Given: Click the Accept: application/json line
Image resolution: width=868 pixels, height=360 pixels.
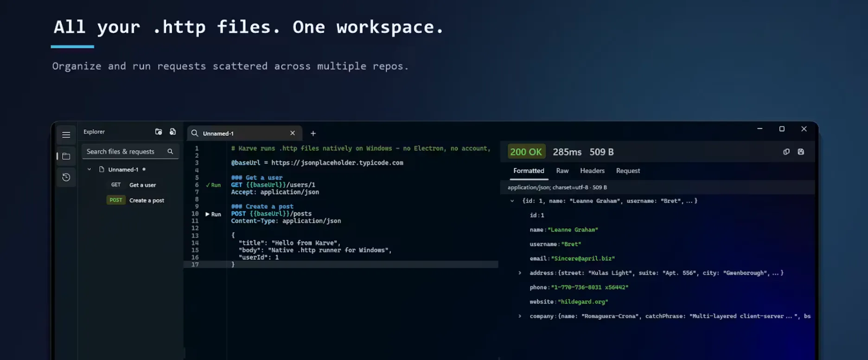Looking at the screenshot, I should point(275,192).
